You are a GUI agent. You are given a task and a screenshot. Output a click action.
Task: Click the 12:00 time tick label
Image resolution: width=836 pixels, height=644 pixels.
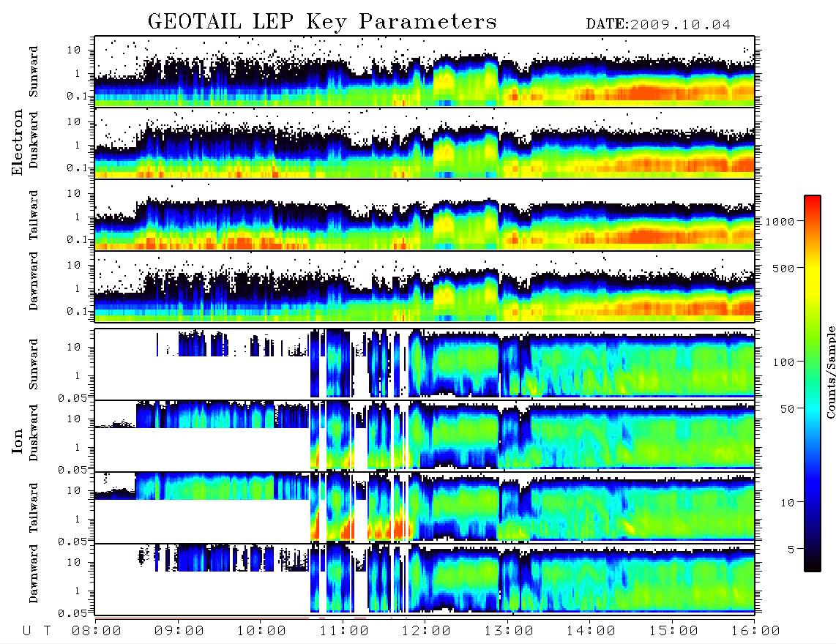[x=426, y=631]
